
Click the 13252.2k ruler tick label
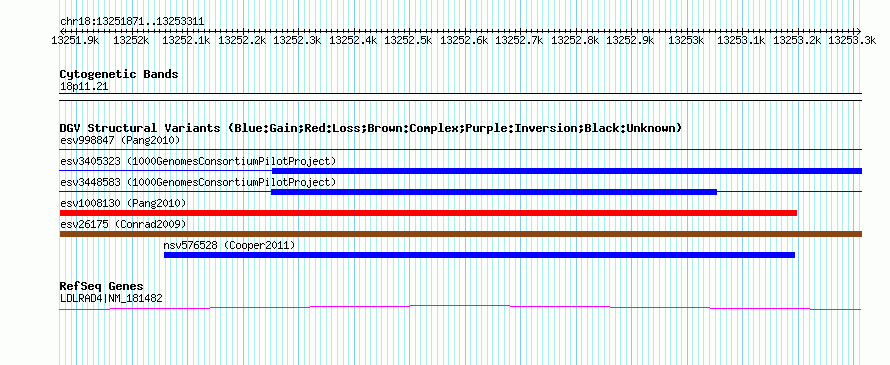242,40
